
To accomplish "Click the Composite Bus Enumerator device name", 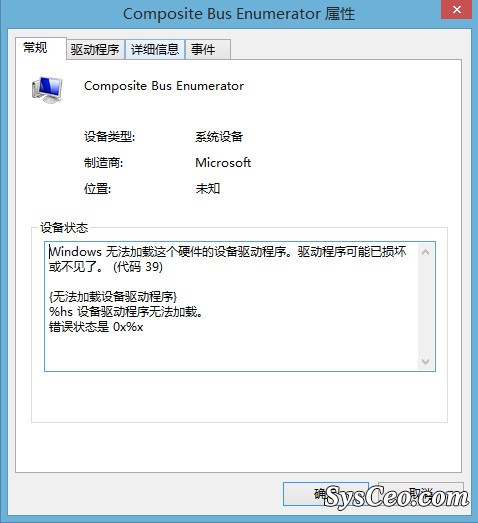I will click(164, 86).
